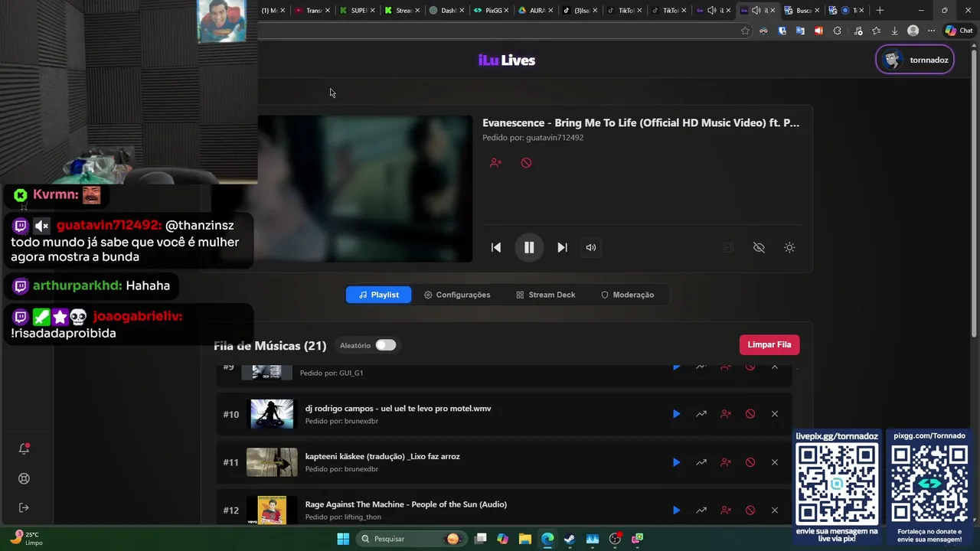Click 'Fila de Músicas (21)' heading
The image size is (980, 551).
point(270,346)
